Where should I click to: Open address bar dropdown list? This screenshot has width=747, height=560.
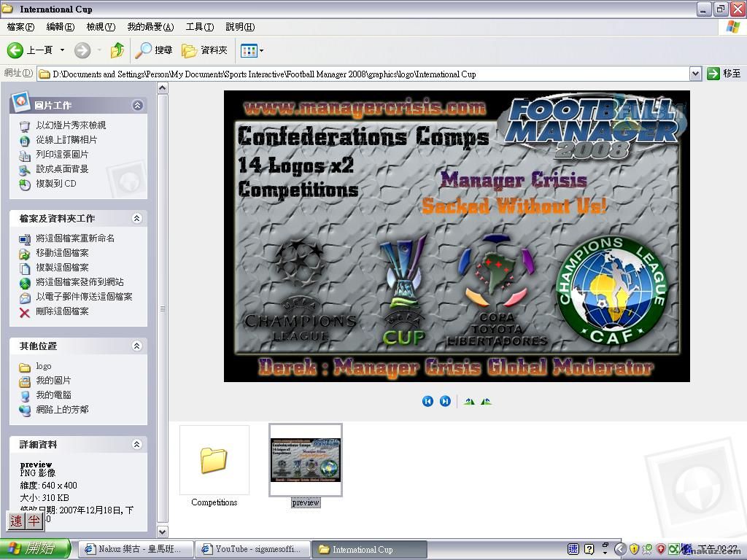point(695,74)
